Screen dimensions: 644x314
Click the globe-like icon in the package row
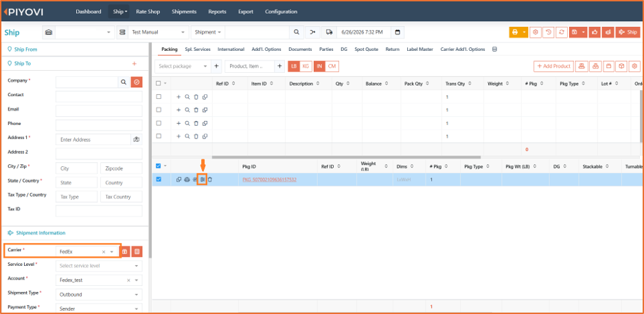[187, 179]
